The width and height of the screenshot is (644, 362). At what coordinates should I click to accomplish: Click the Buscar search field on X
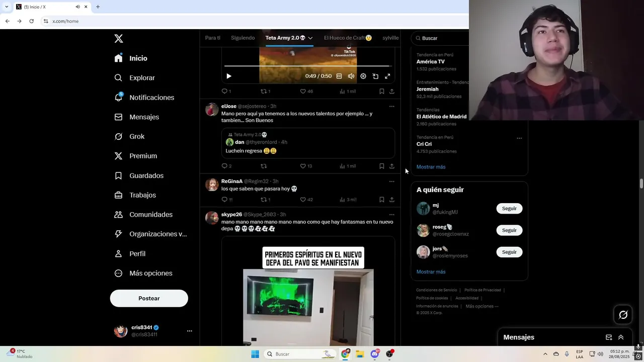pos(440,38)
